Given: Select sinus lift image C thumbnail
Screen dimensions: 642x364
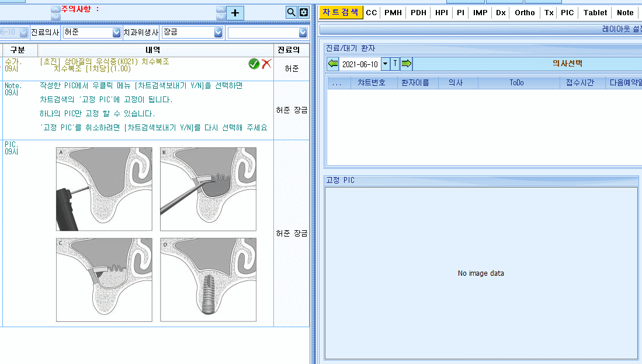Looking at the screenshot, I should click(x=104, y=280).
